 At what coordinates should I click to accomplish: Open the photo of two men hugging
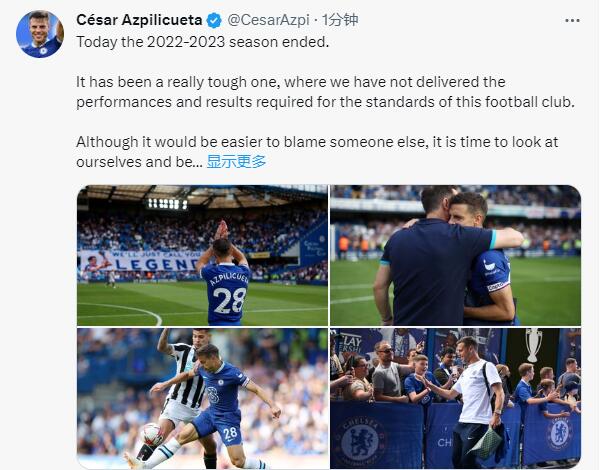pyautogui.click(x=455, y=255)
